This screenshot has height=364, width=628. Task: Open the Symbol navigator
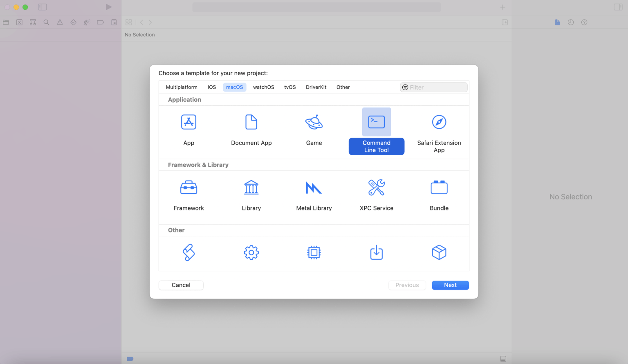click(33, 22)
